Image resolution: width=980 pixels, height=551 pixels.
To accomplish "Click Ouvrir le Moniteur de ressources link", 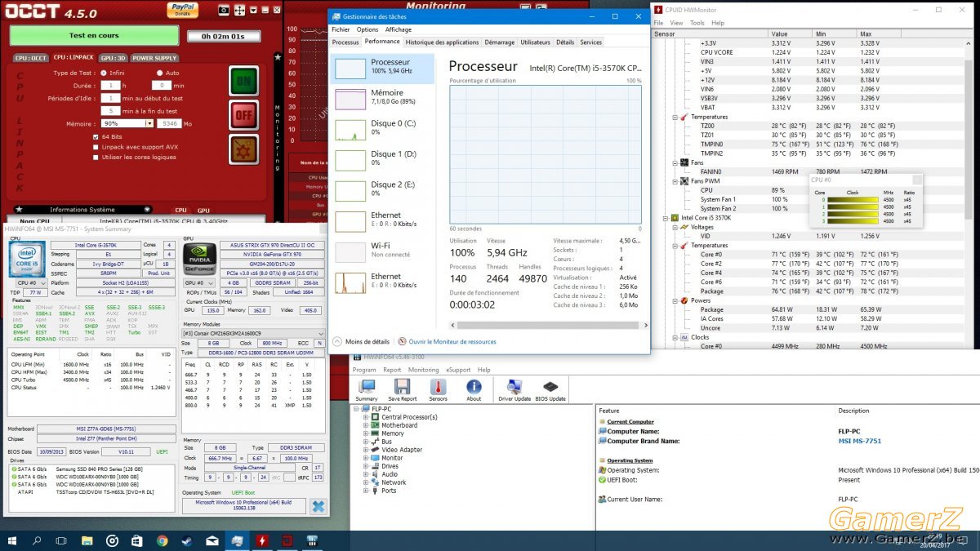I will (452, 341).
